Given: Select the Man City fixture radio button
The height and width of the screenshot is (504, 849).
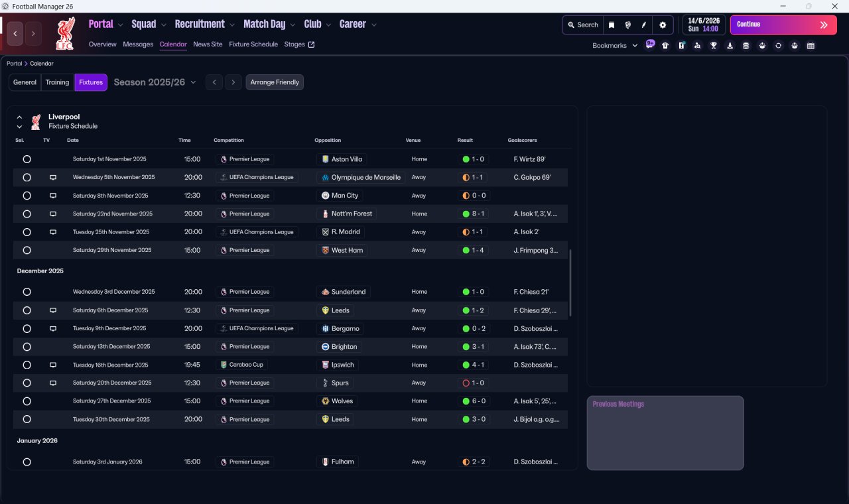Looking at the screenshot, I should 27,196.
